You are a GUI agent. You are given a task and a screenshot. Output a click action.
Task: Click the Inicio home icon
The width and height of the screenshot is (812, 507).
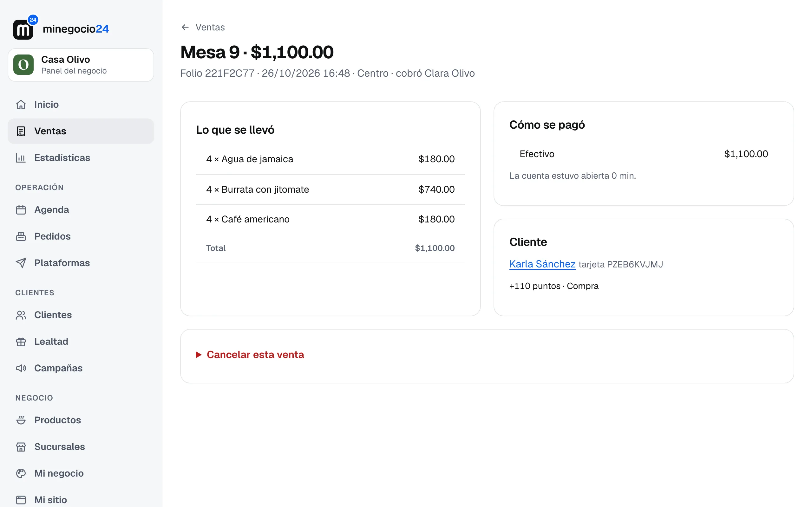coord(21,105)
